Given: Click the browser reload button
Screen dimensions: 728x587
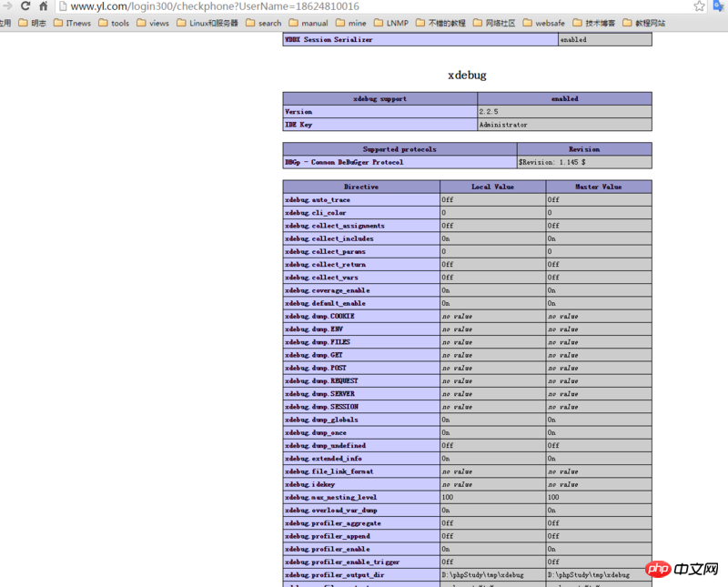Looking at the screenshot, I should (25, 6).
